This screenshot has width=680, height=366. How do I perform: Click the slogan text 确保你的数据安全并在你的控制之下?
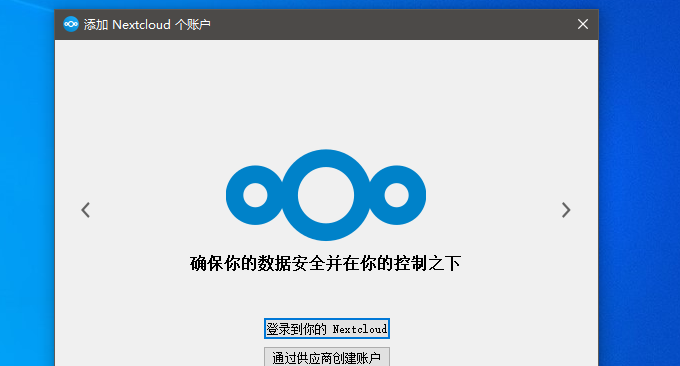click(x=325, y=263)
